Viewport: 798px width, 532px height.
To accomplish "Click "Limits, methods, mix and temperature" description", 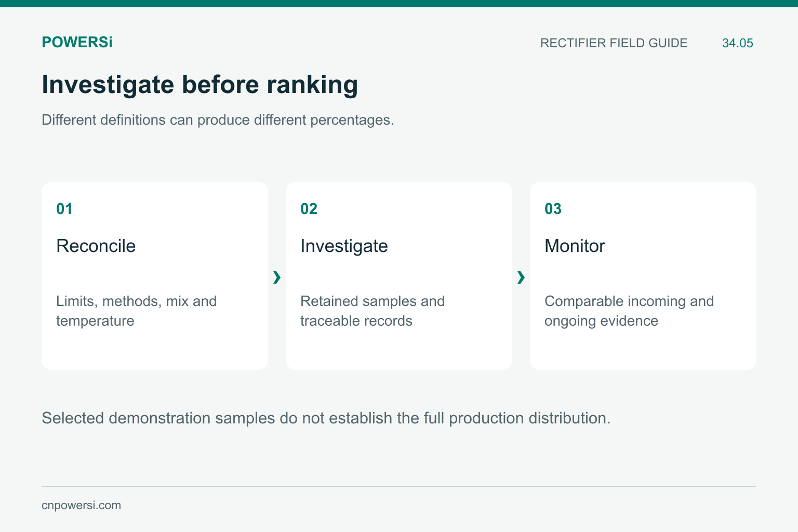I will coord(136,311).
